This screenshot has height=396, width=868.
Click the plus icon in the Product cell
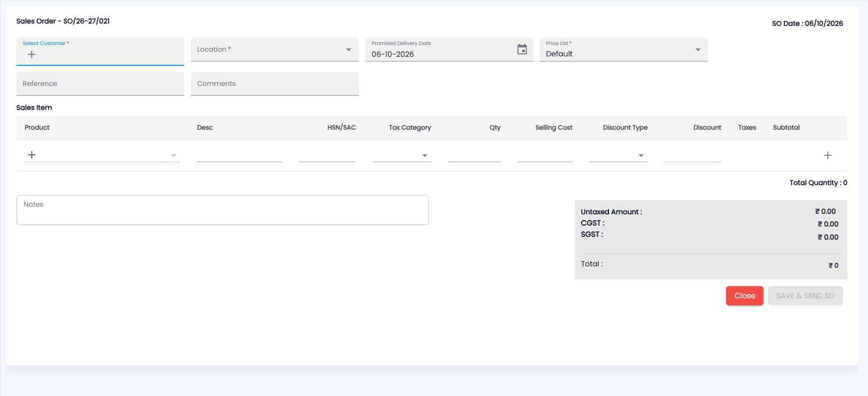coord(32,155)
